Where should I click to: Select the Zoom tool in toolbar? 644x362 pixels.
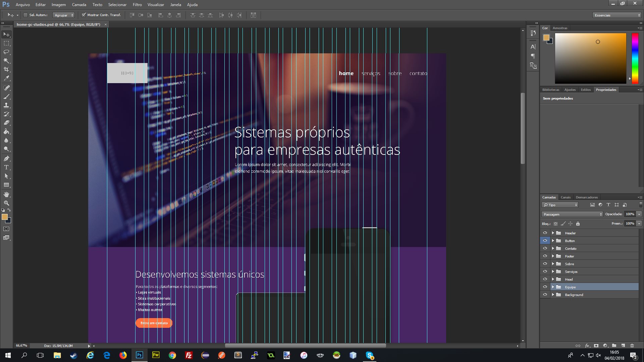click(6, 203)
